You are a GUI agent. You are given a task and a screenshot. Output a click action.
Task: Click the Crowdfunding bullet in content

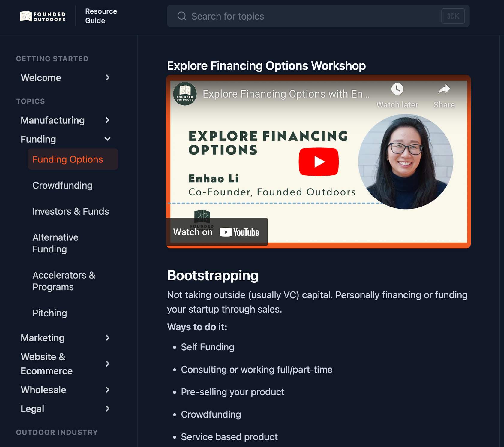pyautogui.click(x=211, y=415)
